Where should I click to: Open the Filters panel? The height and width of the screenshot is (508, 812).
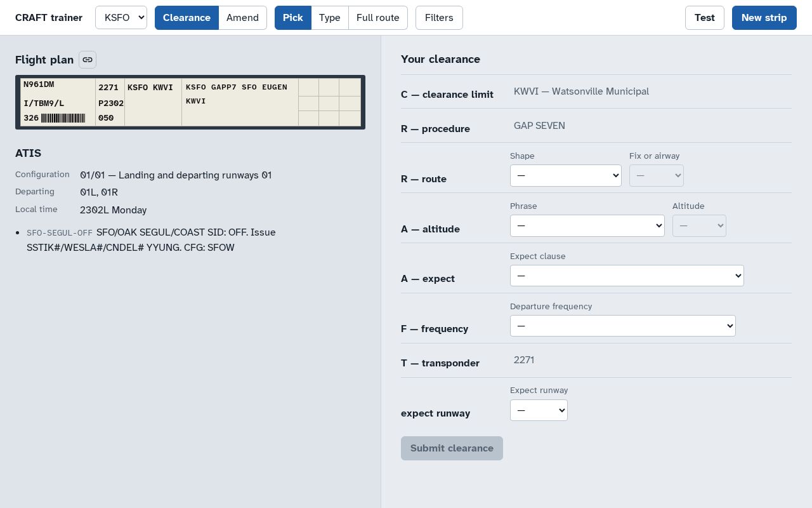tap(439, 18)
